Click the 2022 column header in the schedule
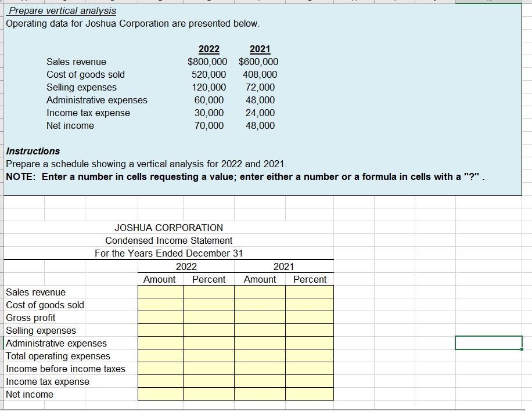The width and height of the screenshot is (532, 411). (x=186, y=266)
